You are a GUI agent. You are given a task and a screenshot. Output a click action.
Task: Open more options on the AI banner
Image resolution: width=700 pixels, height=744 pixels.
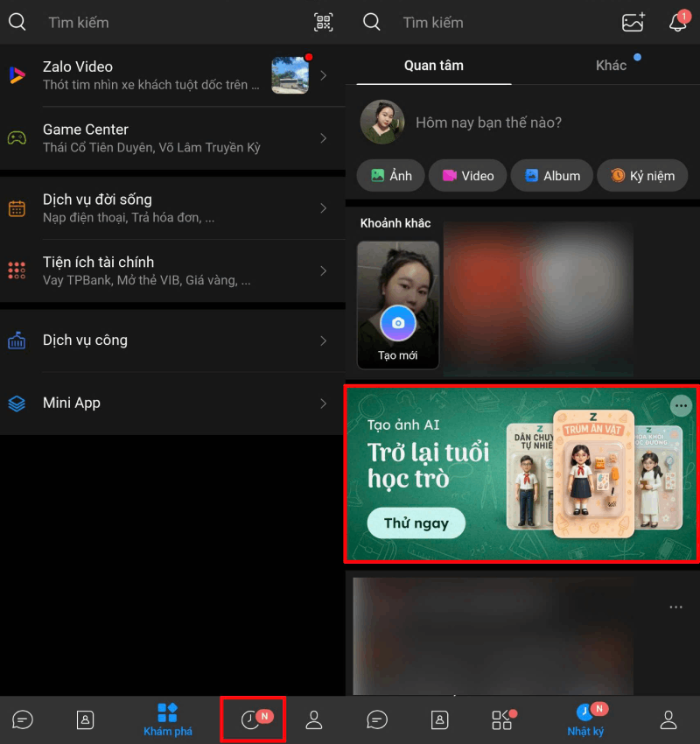pyautogui.click(x=681, y=406)
